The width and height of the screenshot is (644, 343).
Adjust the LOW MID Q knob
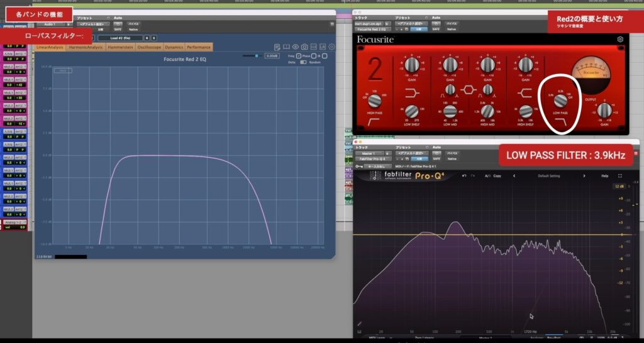450,89
